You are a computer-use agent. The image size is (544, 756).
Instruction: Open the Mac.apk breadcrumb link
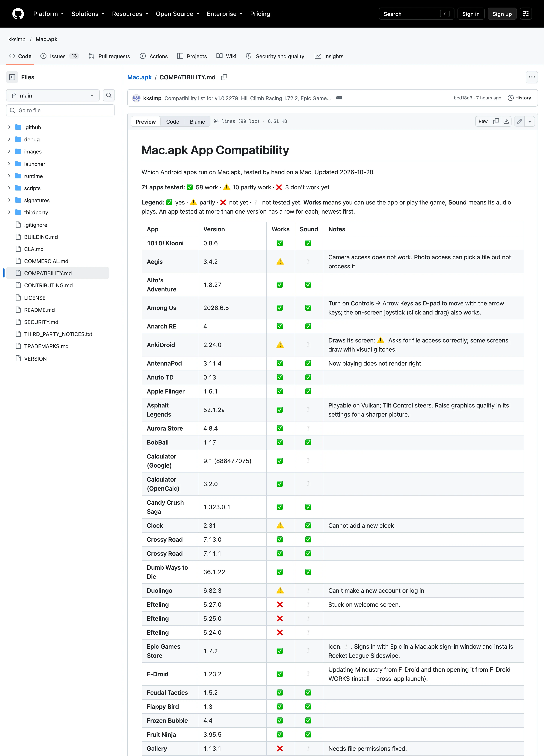point(140,77)
